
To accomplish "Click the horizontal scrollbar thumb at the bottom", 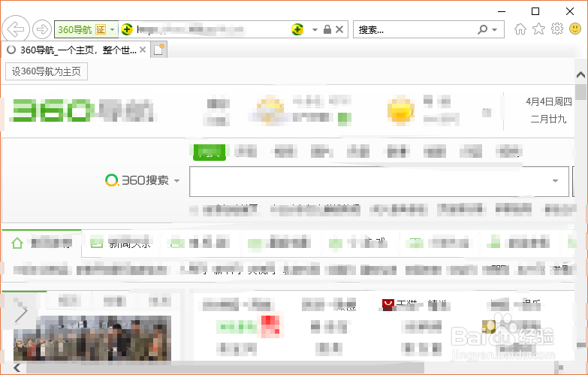I will click(x=225, y=367).
